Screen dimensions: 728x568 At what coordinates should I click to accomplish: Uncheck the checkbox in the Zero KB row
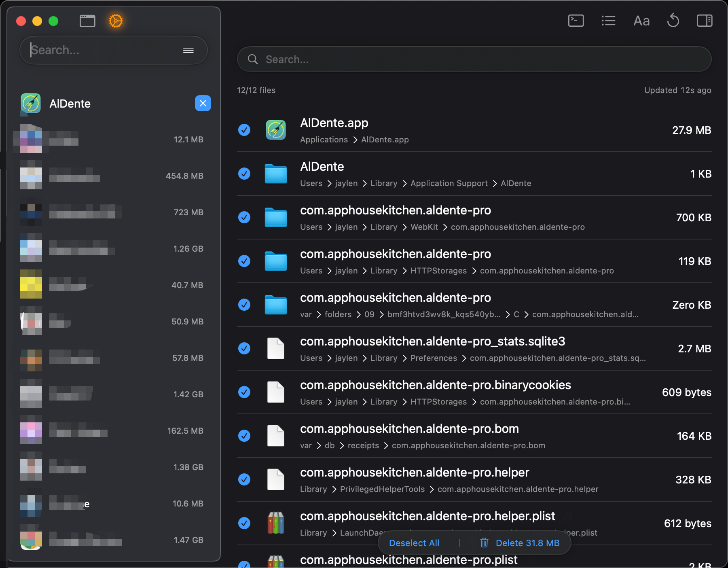(x=244, y=305)
